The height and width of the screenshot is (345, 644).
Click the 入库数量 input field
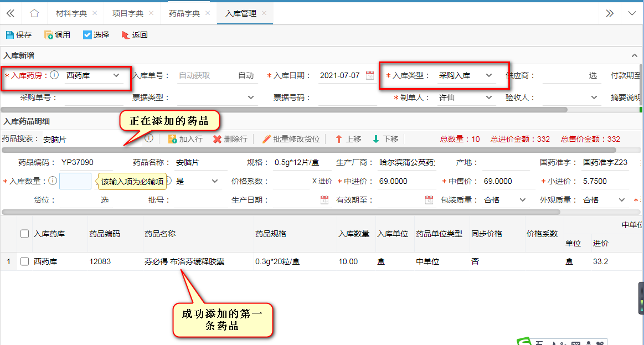(75, 181)
